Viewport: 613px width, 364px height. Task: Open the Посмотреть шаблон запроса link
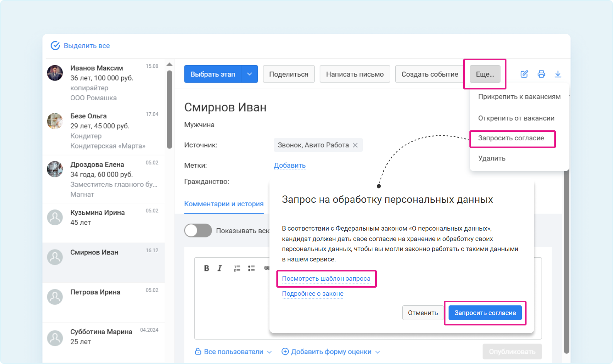click(326, 279)
